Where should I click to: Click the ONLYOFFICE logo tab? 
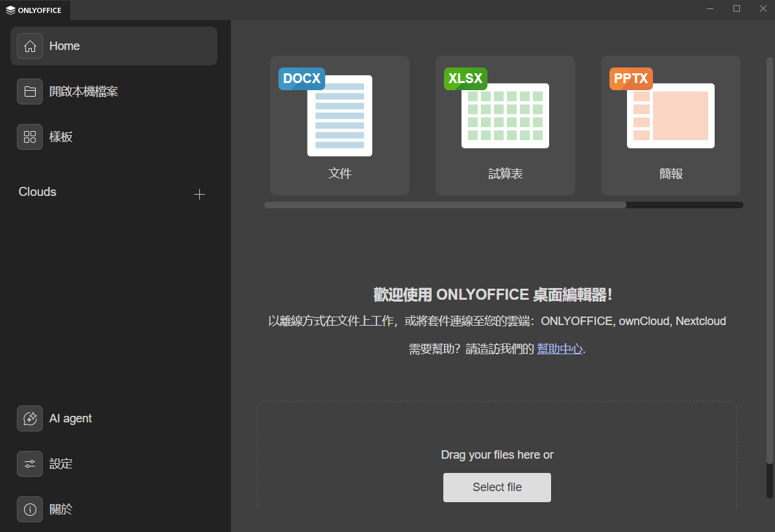[34, 10]
